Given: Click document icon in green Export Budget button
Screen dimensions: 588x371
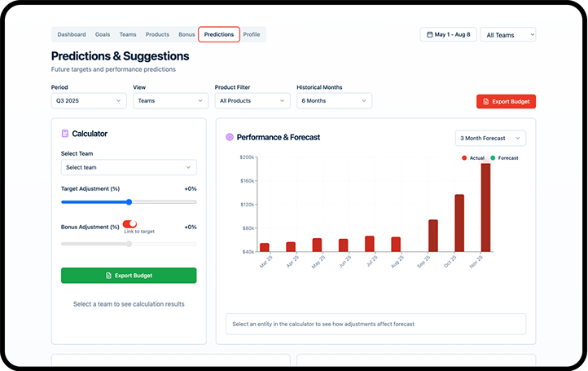Looking at the screenshot, I should tap(109, 276).
